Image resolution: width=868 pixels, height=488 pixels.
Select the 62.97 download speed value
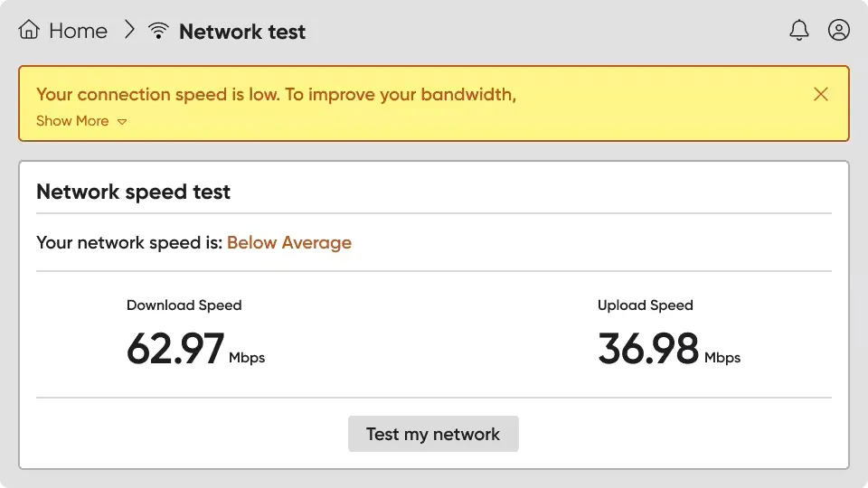(x=175, y=349)
